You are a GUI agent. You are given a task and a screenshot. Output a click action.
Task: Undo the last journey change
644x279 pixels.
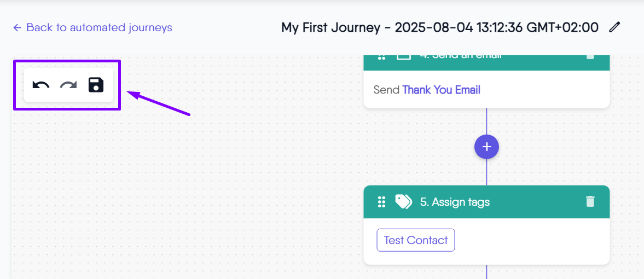(41, 85)
